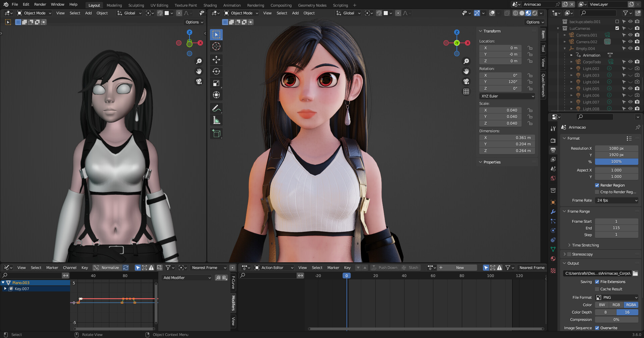Select the Add Cube tool
Image resolution: width=644 pixels, height=338 pixels.
click(x=216, y=134)
